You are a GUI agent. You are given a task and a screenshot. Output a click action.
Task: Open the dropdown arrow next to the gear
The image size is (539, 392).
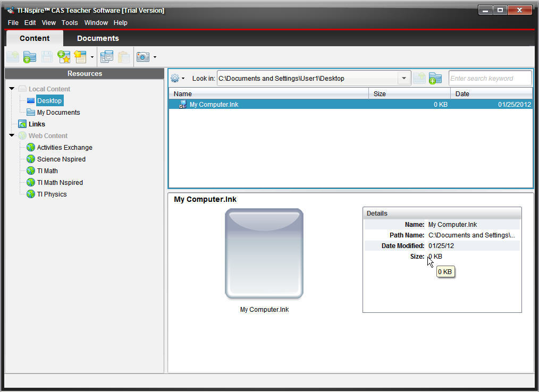183,78
